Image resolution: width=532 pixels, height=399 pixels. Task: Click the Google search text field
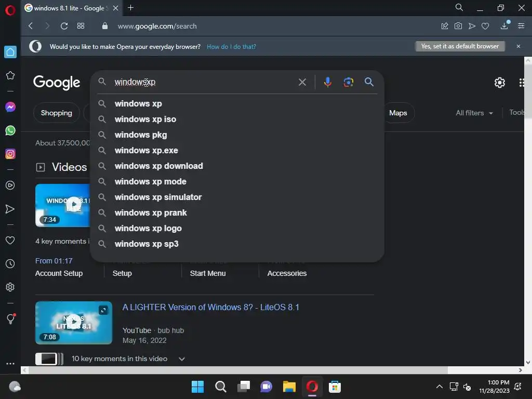pos(204,82)
